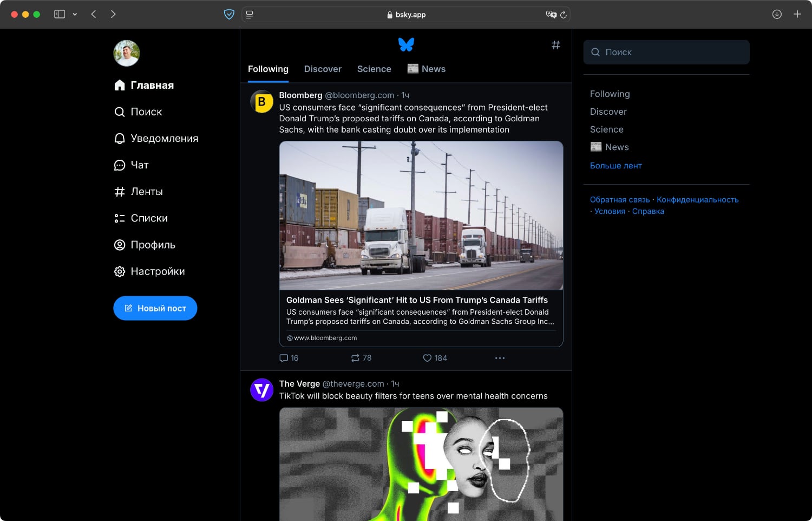
Task: Open the reply icon on Bloomberg post
Action: pyautogui.click(x=284, y=358)
